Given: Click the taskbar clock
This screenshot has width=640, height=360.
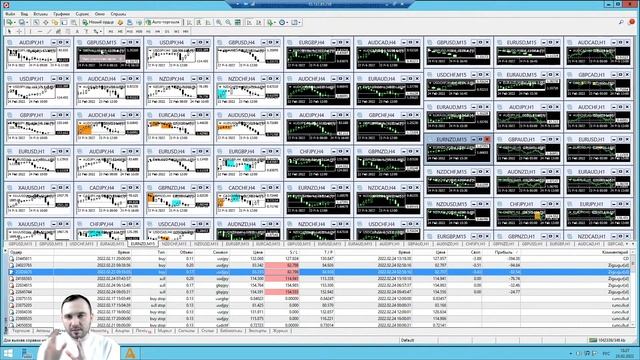Looking at the screenshot, I should coord(625,353).
